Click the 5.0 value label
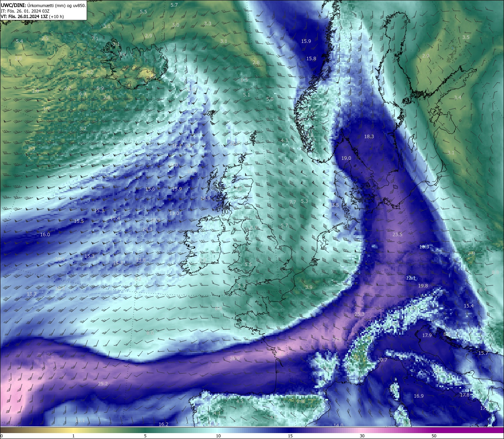The width and height of the screenshot is (504, 439). (x=270, y=99)
